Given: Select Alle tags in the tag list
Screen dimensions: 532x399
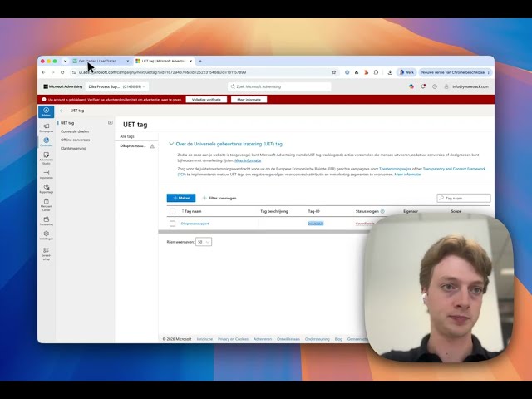Looking at the screenshot, I should [127, 136].
